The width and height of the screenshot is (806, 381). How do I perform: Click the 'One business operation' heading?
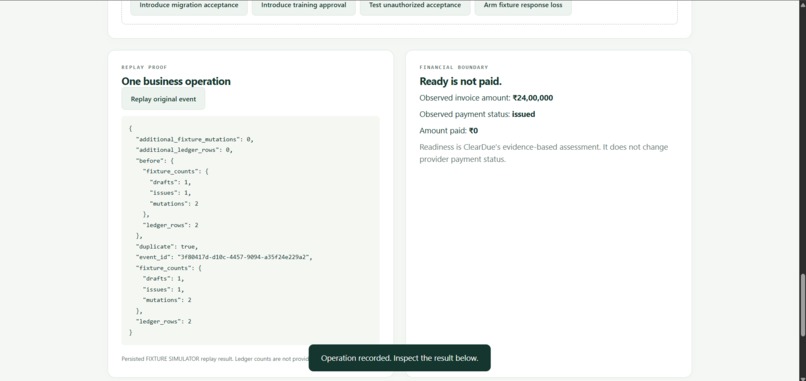[176, 81]
